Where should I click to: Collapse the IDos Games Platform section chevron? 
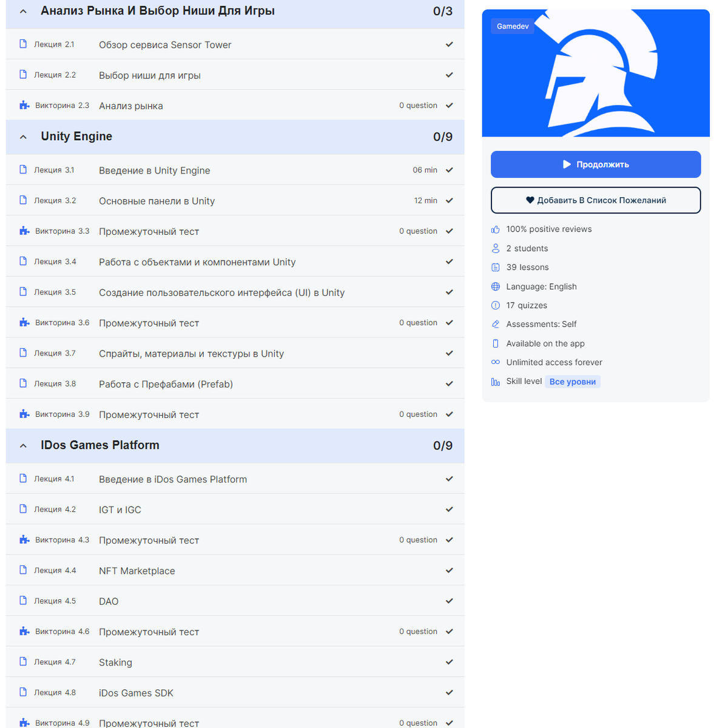pos(23,445)
